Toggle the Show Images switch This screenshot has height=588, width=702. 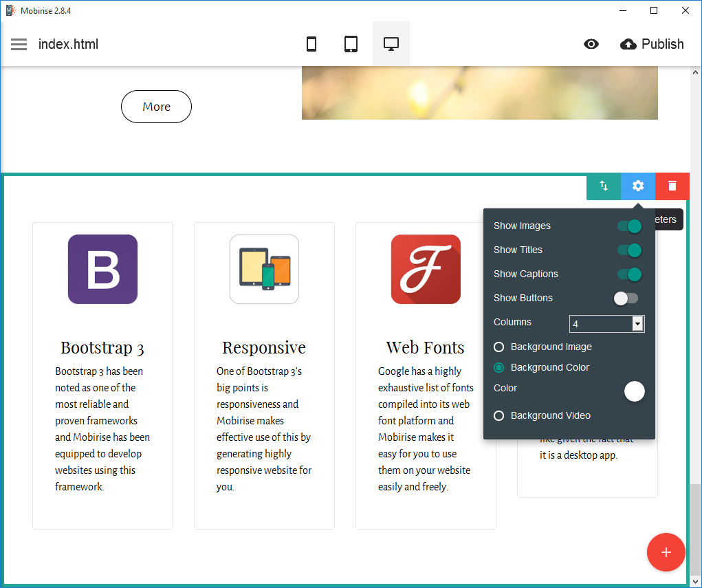pyautogui.click(x=629, y=226)
